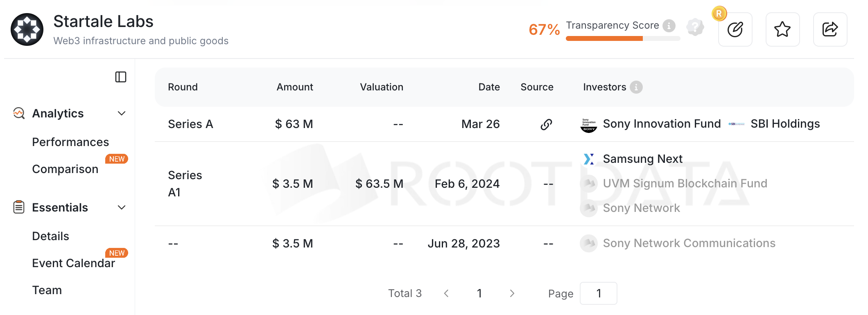Image resolution: width=868 pixels, height=315 pixels.
Task: Go to previous page arrow
Action: pyautogui.click(x=446, y=293)
